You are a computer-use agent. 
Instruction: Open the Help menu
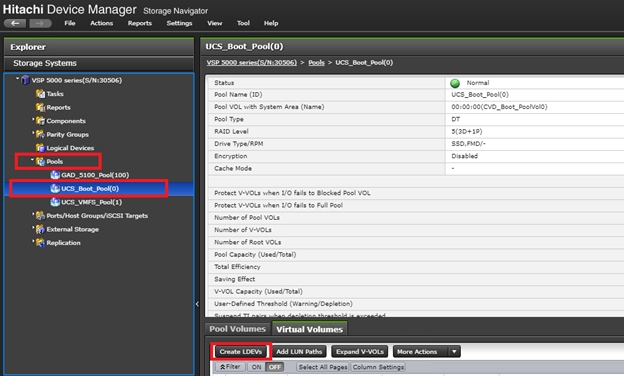271,23
